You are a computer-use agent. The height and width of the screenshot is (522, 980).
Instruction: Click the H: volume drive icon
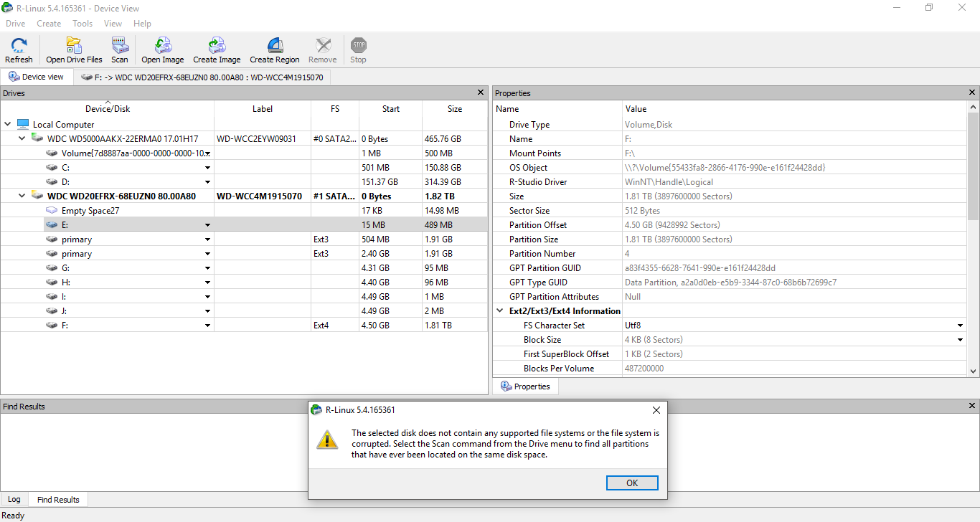coord(52,282)
